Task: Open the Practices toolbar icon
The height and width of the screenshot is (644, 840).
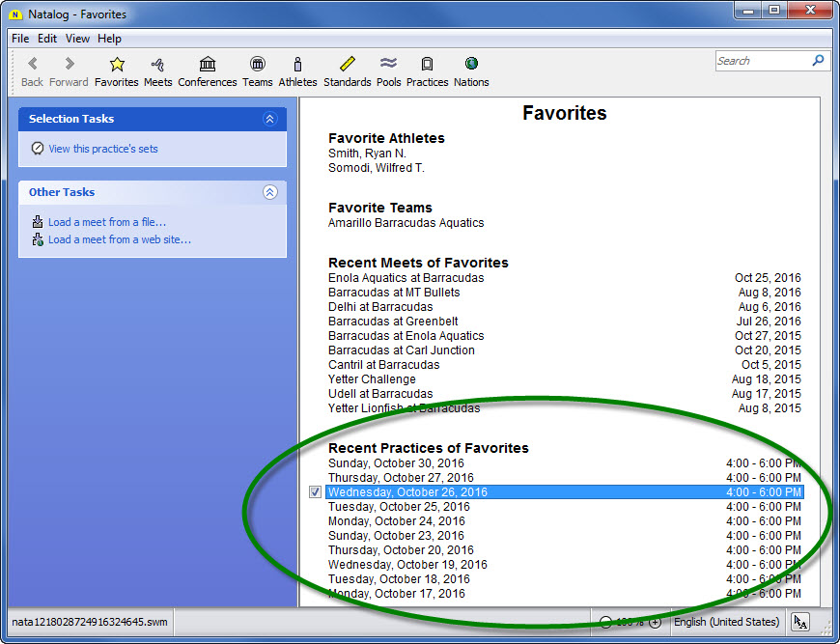Action: pyautogui.click(x=427, y=65)
